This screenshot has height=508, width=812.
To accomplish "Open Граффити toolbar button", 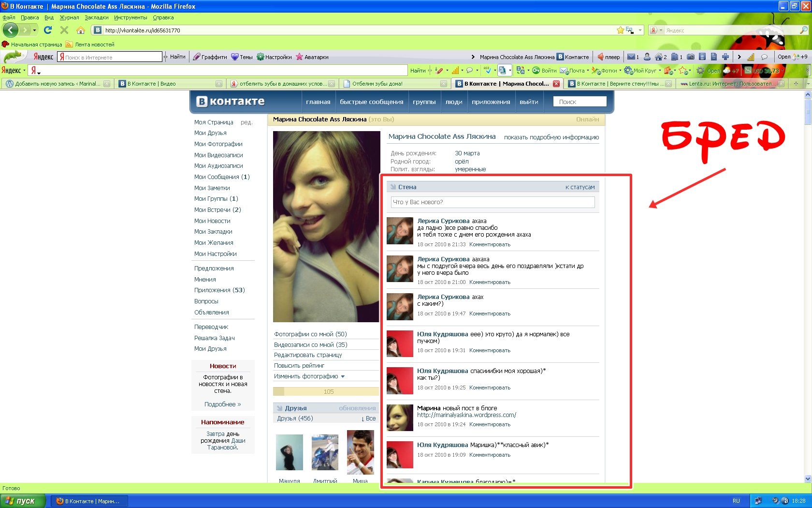I will [x=210, y=57].
